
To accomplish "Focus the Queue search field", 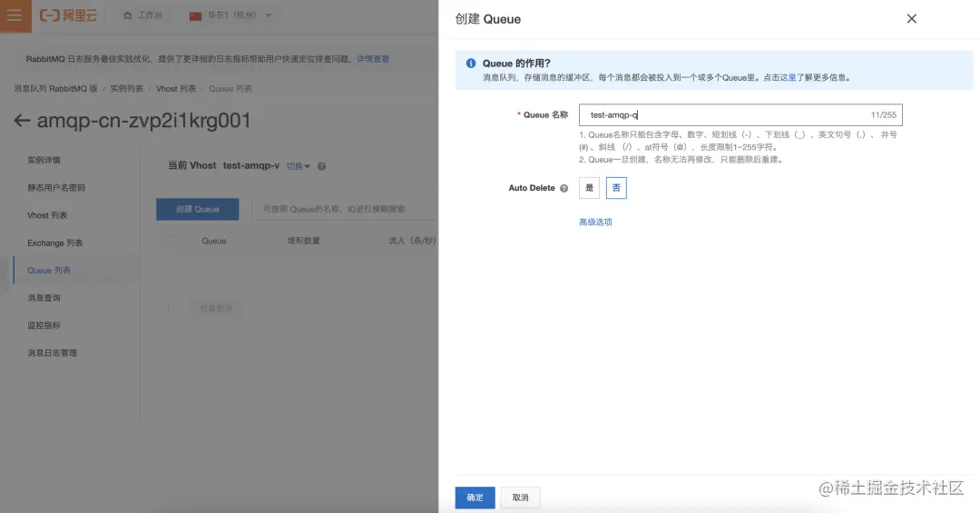I will tap(345, 209).
